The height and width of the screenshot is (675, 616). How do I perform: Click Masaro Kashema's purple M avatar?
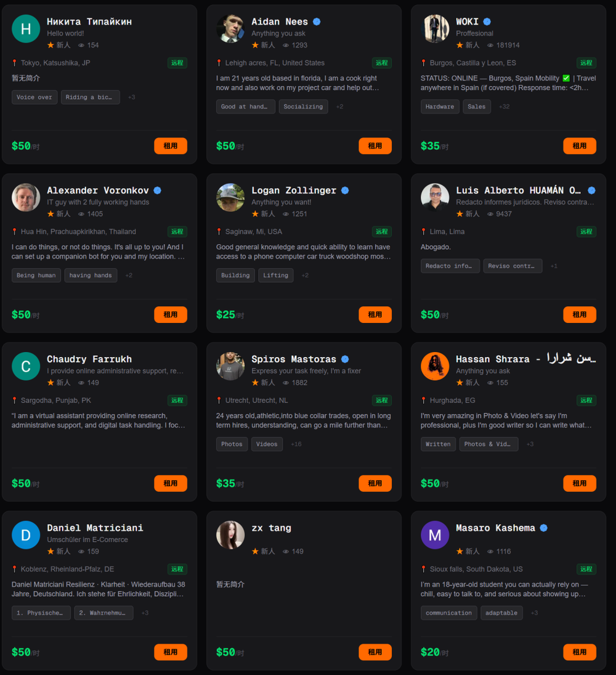point(435,534)
